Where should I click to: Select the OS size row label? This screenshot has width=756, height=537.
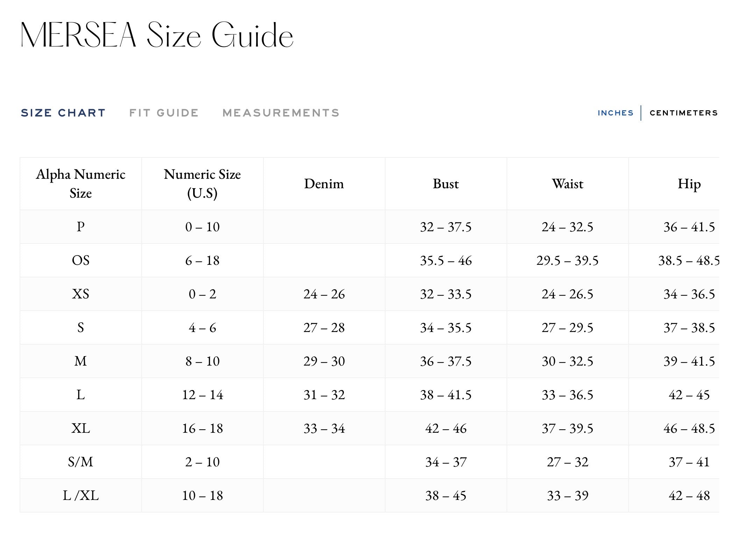pos(81,260)
